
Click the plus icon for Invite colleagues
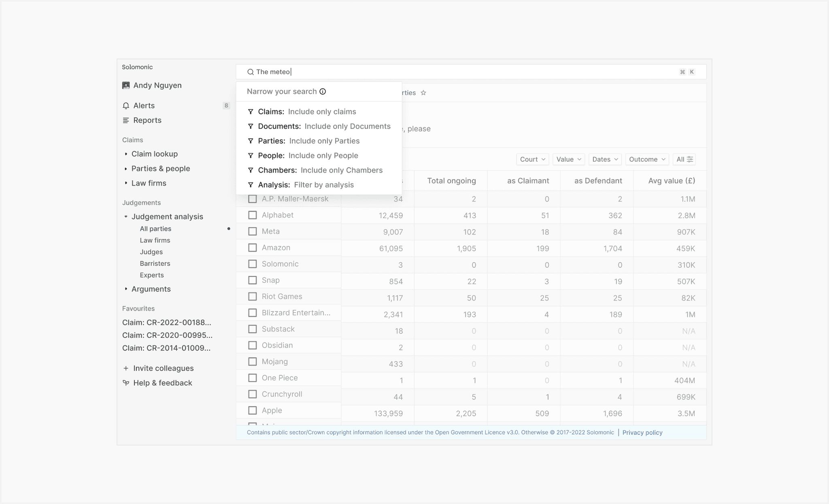click(x=126, y=368)
